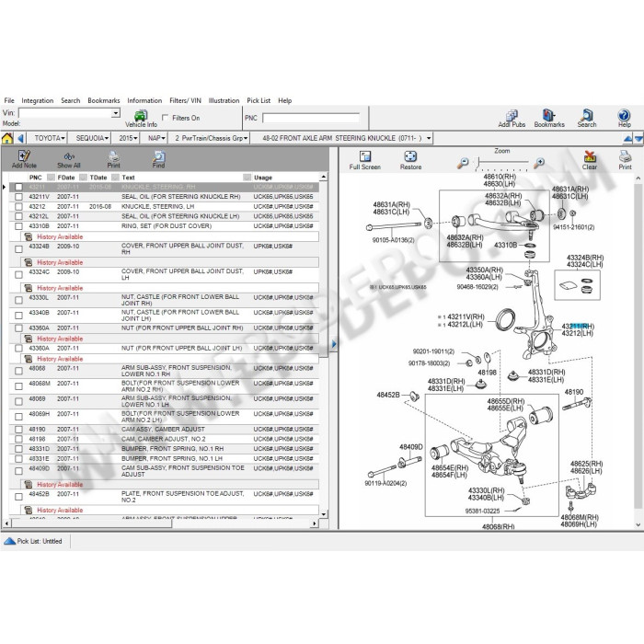
Task: Open history icon under 43310B row
Action: (x=29, y=237)
